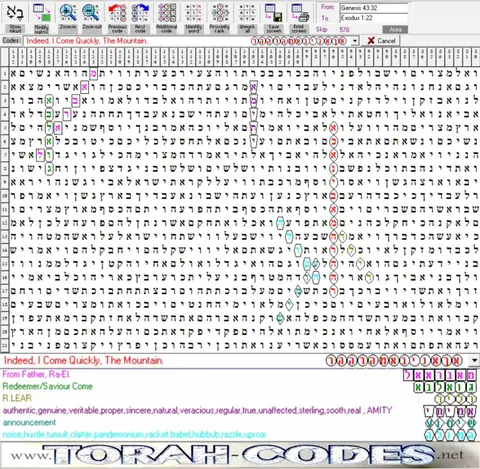The width and height of the screenshot is (480, 469).
Task: Click the Proximity rank label button
Action: [219, 29]
